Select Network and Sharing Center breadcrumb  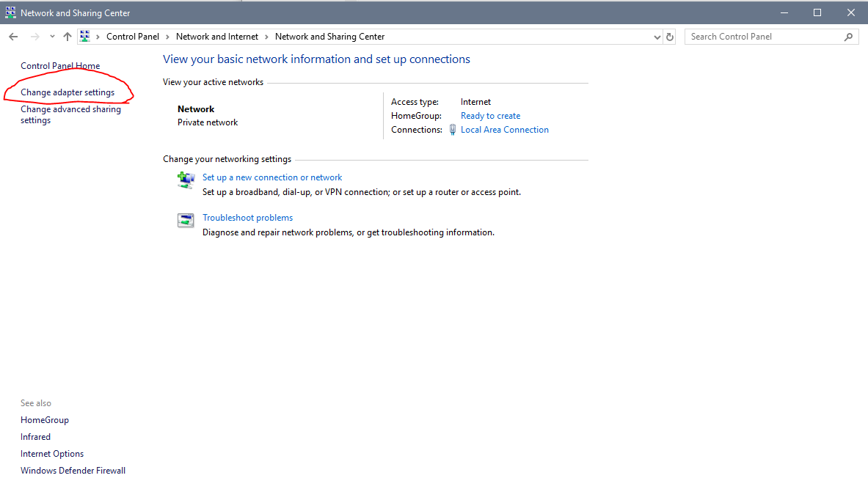(330, 37)
